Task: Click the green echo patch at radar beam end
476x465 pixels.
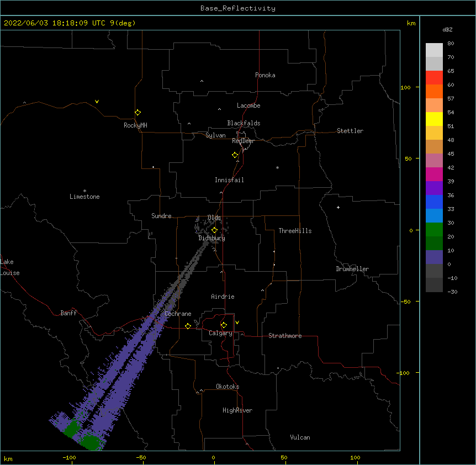Action: click(91, 442)
